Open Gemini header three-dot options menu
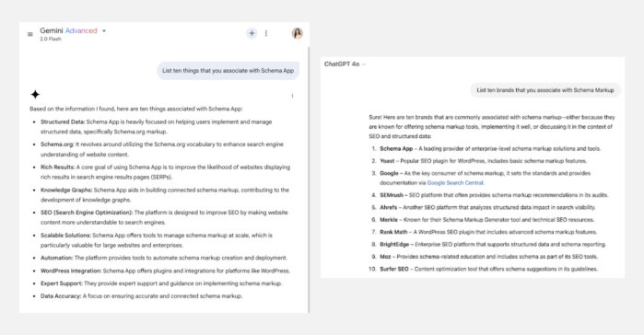 (x=266, y=33)
